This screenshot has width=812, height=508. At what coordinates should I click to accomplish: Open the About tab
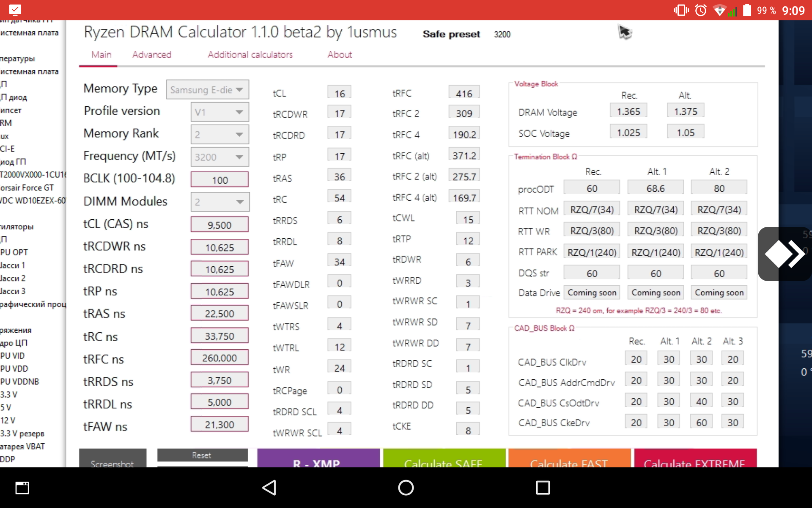click(340, 55)
